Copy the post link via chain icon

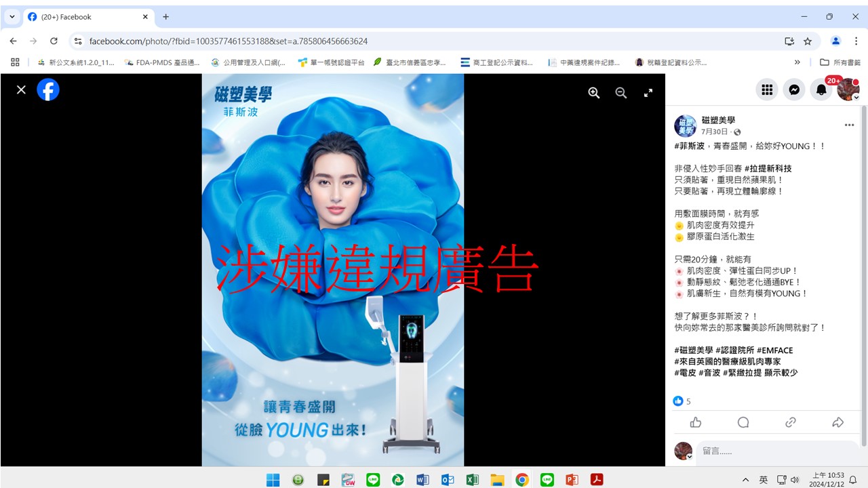[x=791, y=422]
